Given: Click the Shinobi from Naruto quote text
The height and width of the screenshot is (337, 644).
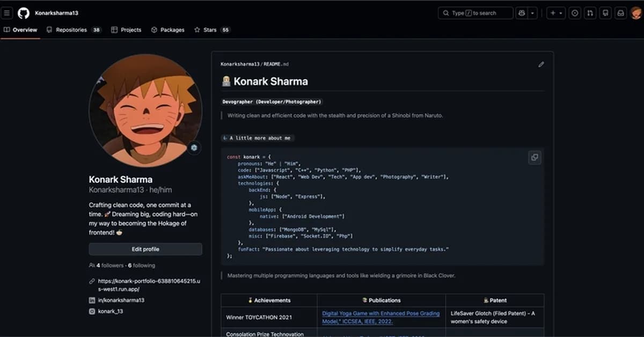Looking at the screenshot, I should point(335,115).
